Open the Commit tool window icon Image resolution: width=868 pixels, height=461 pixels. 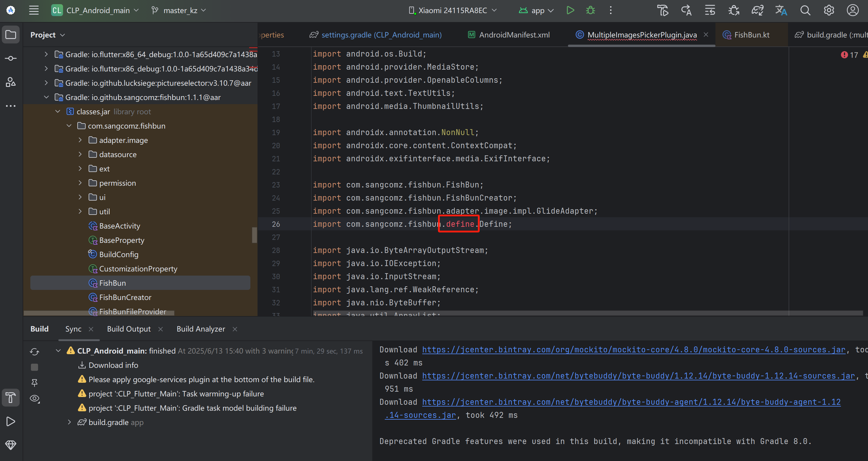(x=10, y=58)
